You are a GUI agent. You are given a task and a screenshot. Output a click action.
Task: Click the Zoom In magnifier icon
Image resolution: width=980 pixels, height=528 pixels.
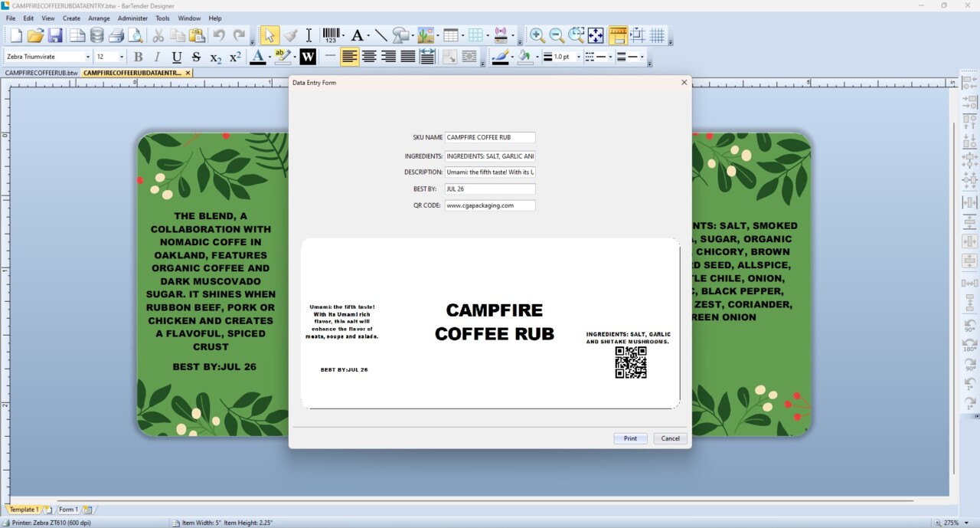537,35
